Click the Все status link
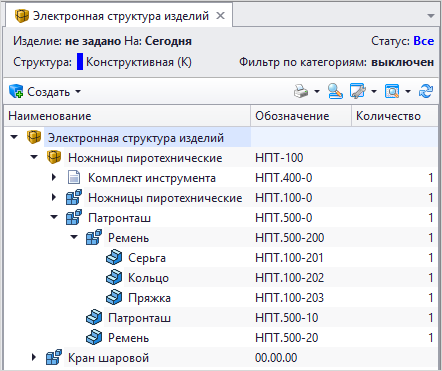This screenshot has height=371, width=442. tap(424, 41)
